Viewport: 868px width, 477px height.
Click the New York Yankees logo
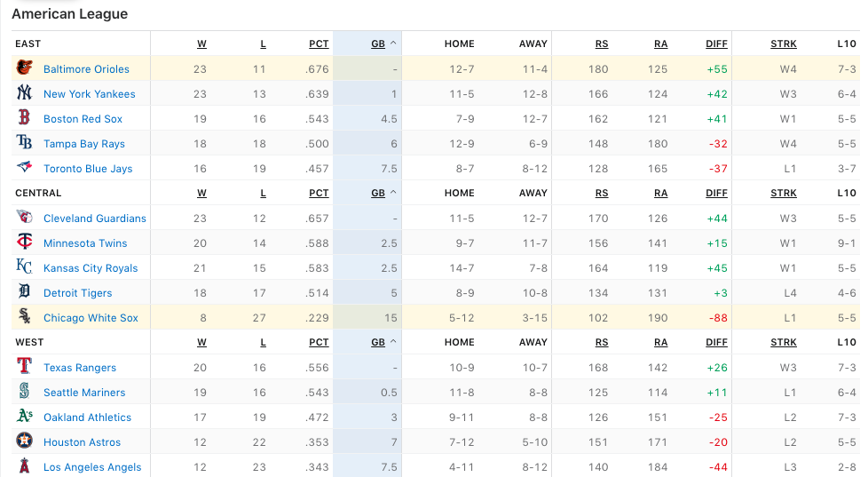(24, 92)
